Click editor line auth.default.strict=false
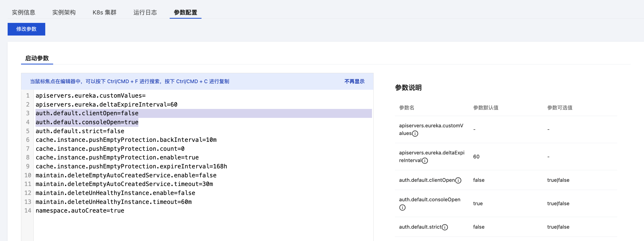This screenshot has height=241, width=644. point(80,131)
